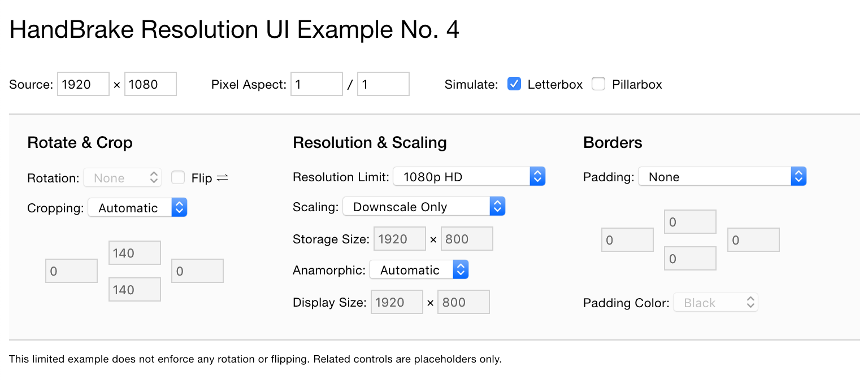This screenshot has height=384, width=868.
Task: Click the left crop field showing 0
Action: (x=71, y=271)
